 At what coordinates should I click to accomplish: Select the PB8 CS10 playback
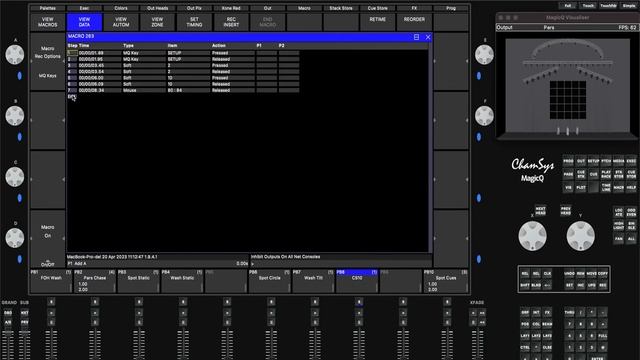click(357, 281)
